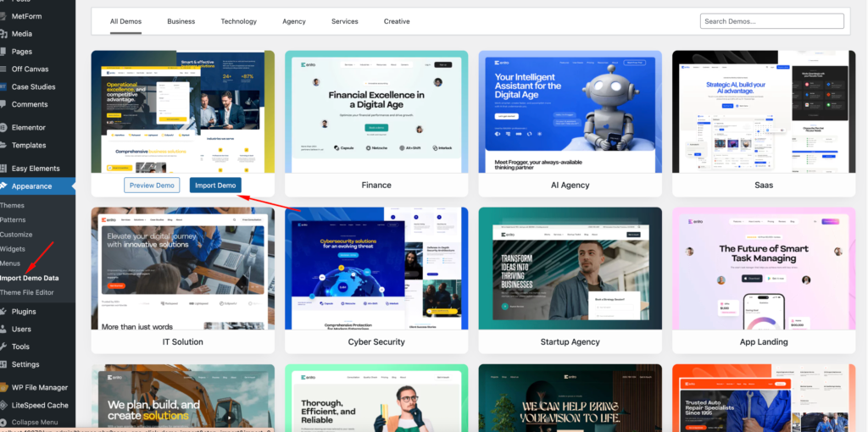The height and width of the screenshot is (432, 868).
Task: Click the Preview Demo button
Action: (x=152, y=186)
